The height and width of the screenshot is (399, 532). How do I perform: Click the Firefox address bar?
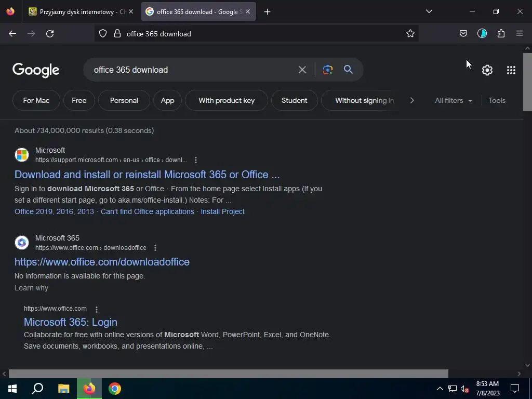point(256,34)
